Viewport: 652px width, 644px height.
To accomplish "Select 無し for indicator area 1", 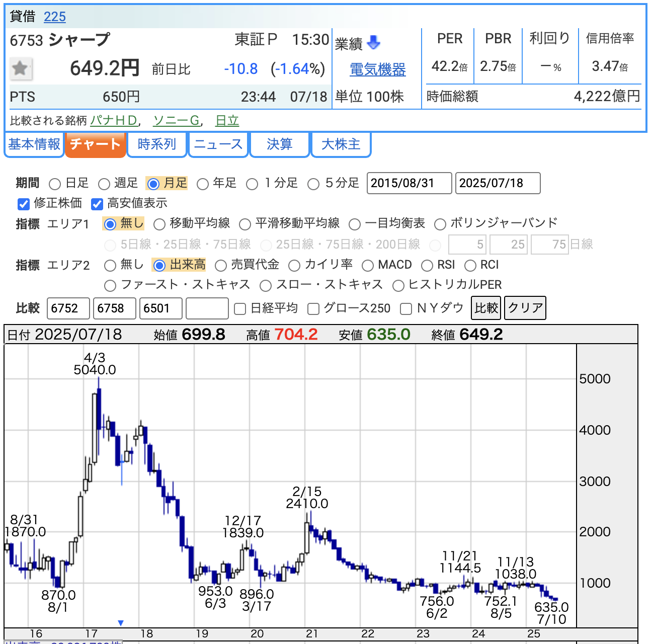I will tap(110, 224).
